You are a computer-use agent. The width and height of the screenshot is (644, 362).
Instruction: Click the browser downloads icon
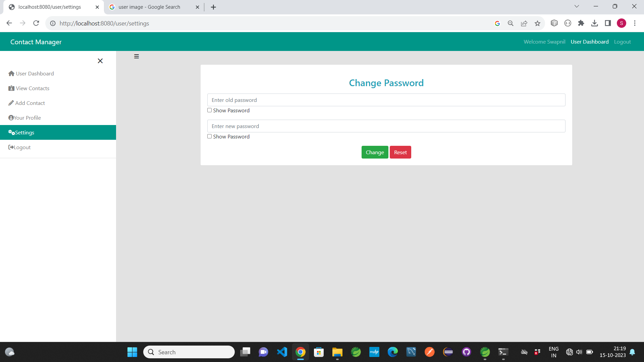tap(594, 23)
